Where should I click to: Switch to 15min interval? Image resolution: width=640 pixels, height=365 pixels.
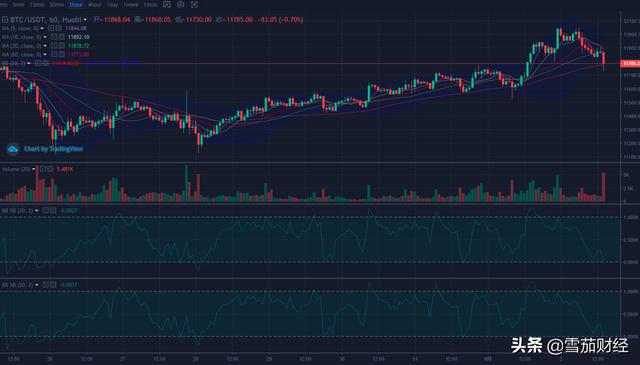coord(37,4)
